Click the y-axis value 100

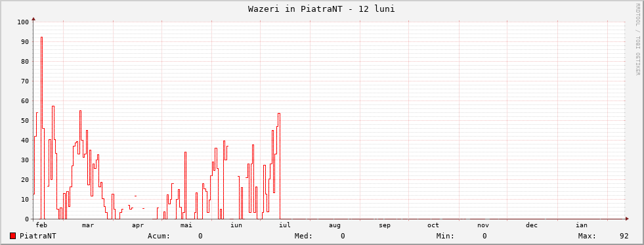[23, 22]
